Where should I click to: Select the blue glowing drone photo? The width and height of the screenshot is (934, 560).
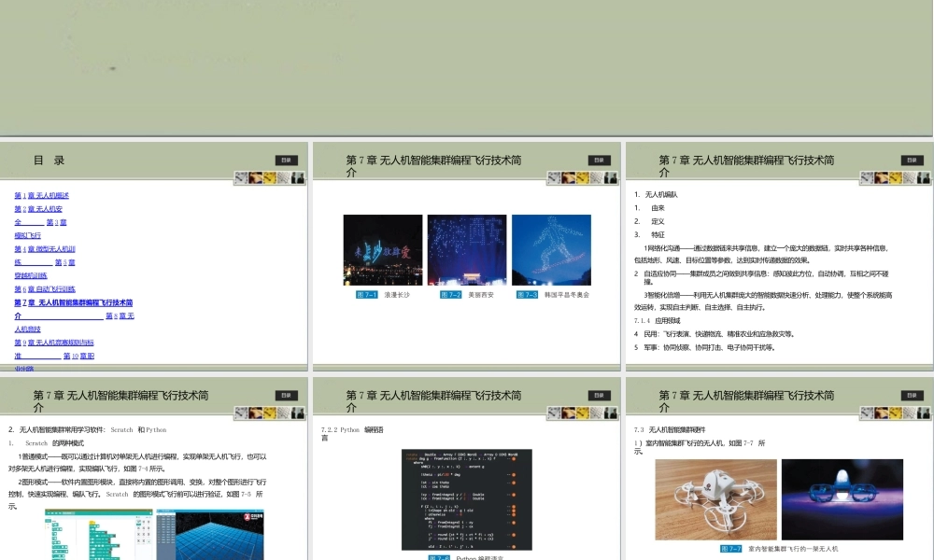click(x=842, y=500)
